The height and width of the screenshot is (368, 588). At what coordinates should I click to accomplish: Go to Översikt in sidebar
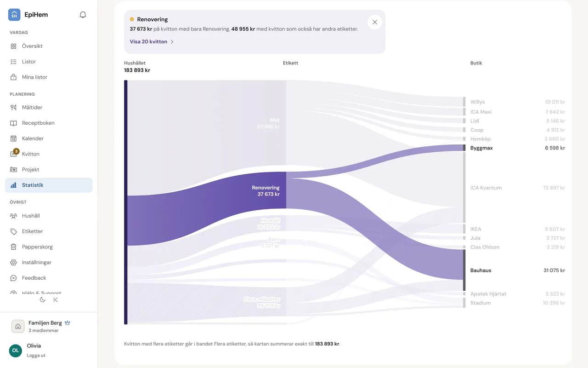(49, 46)
